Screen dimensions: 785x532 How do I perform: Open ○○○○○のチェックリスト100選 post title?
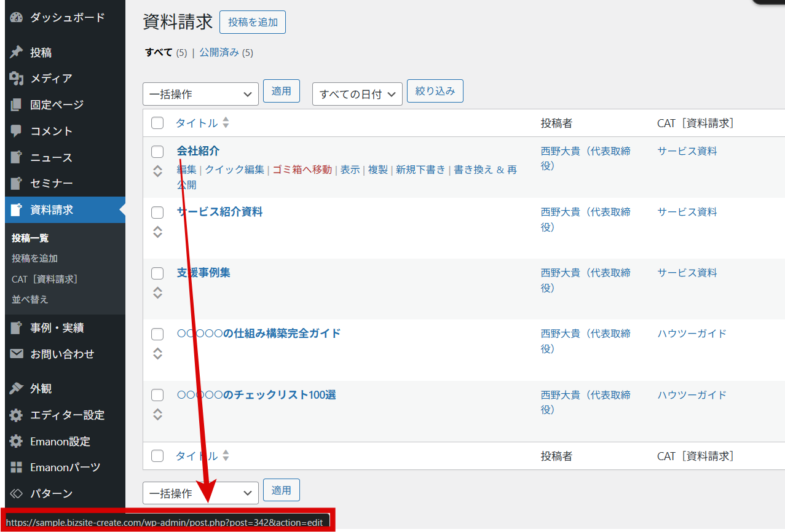point(256,394)
